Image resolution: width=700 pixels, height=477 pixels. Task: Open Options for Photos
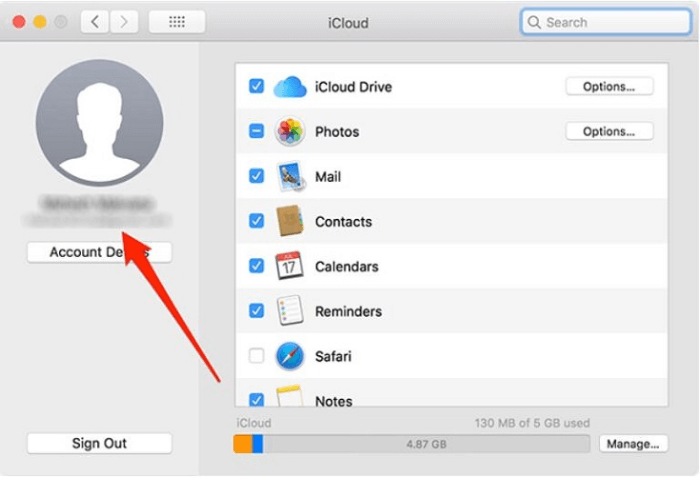coord(609,131)
